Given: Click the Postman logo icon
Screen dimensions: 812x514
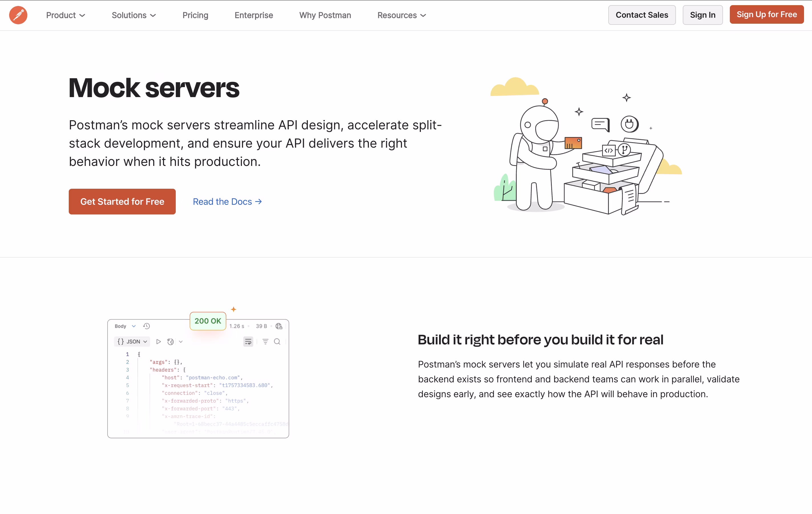Looking at the screenshot, I should (x=18, y=15).
